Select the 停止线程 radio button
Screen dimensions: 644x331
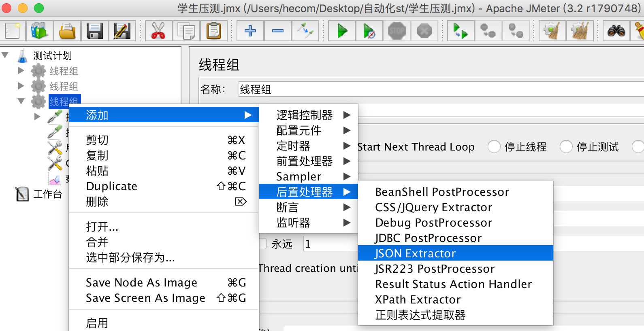(x=494, y=146)
